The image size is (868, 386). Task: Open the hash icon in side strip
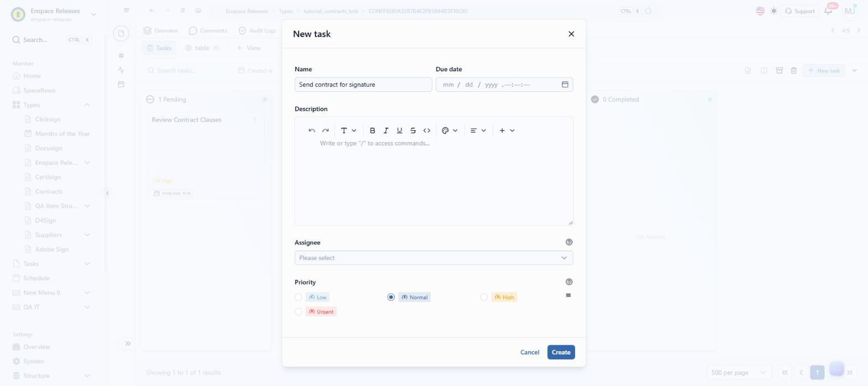tap(121, 55)
